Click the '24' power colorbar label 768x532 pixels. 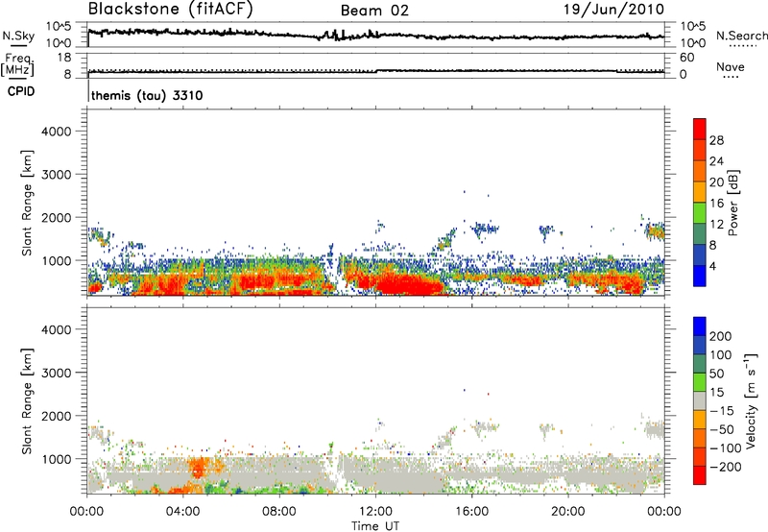tap(716, 161)
